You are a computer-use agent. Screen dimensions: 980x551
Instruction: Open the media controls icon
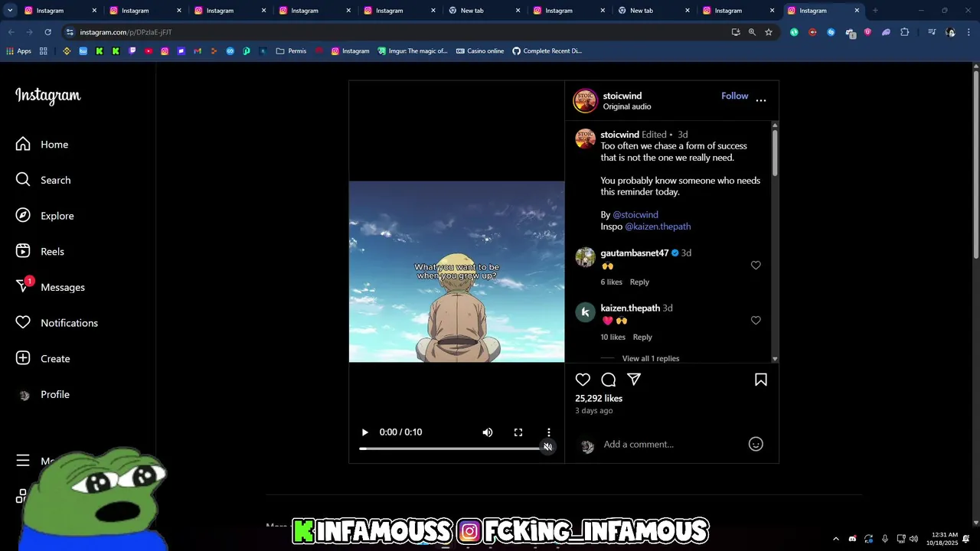pyautogui.click(x=932, y=32)
